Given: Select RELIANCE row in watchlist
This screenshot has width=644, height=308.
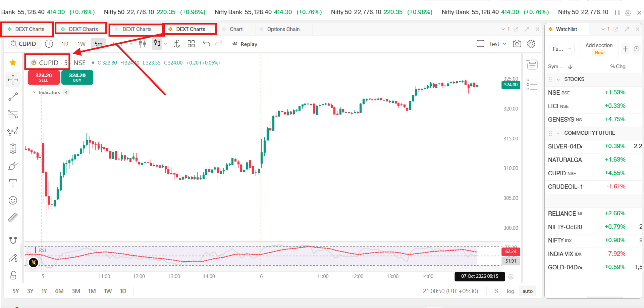Looking at the screenshot, I should pos(593,214).
